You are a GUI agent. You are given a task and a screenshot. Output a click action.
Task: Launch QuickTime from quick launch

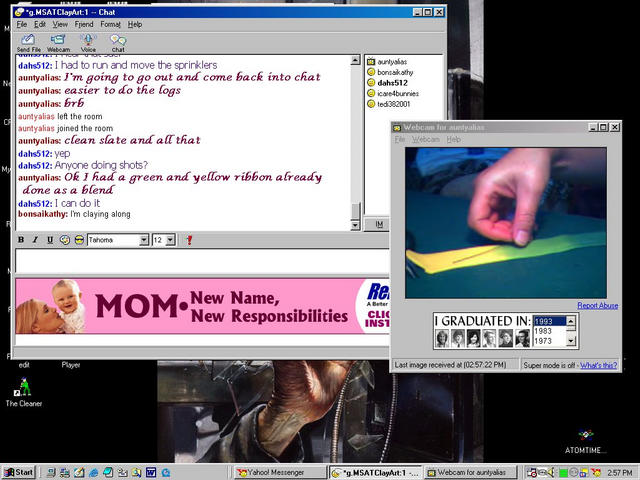pyautogui.click(x=166, y=473)
